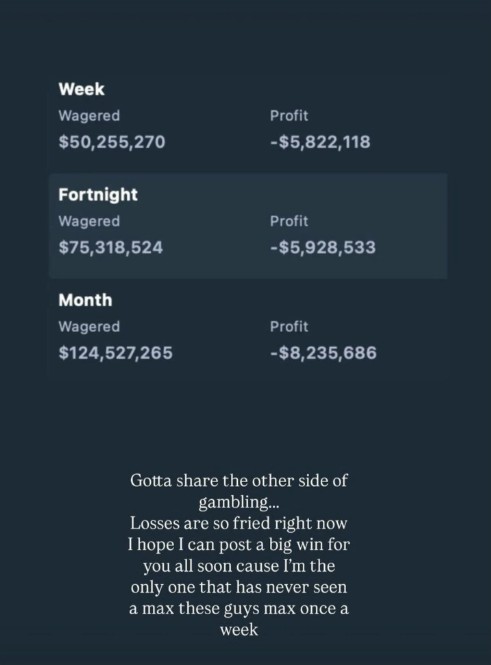Screen dimensions: 491x665
Task: Click the Wagered label under Fortnight
Action: pyautogui.click(x=89, y=221)
